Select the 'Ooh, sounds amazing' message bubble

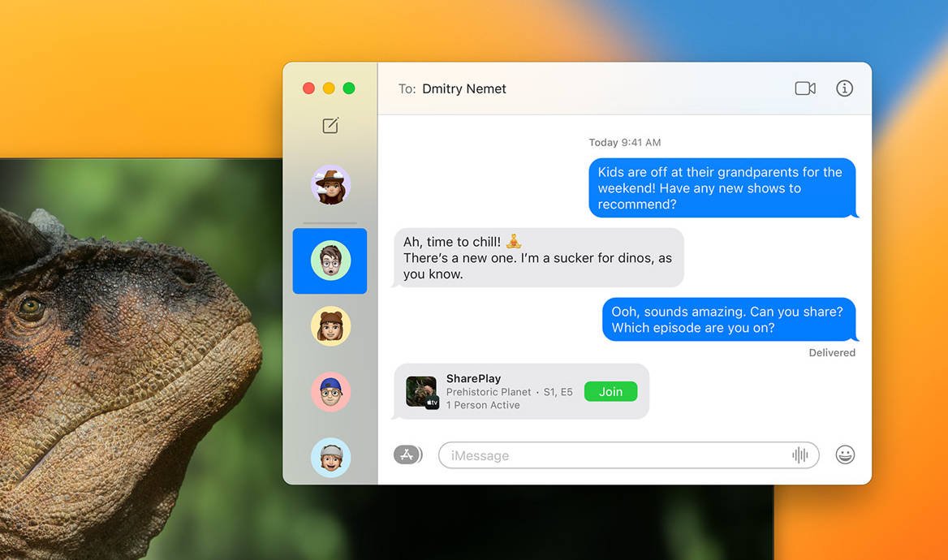click(730, 319)
